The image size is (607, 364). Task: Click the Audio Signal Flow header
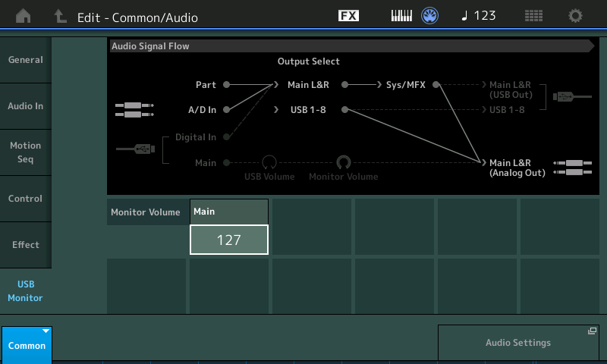click(x=349, y=46)
